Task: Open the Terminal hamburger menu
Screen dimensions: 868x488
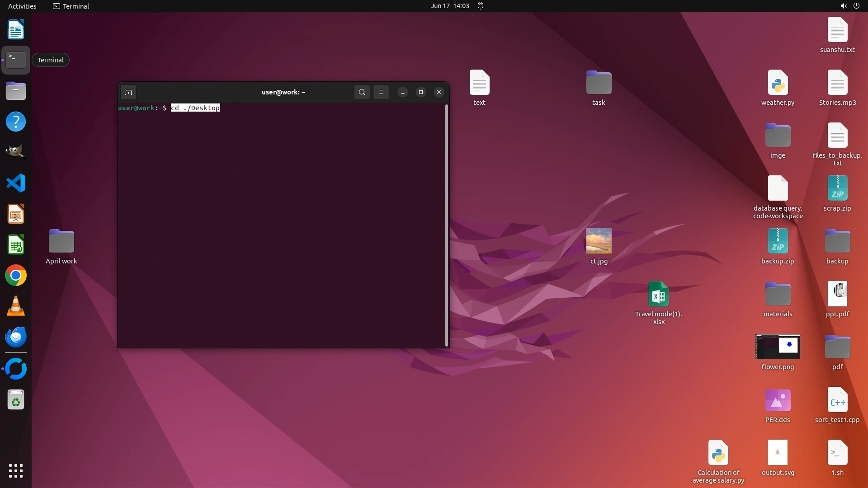Action: (x=381, y=92)
